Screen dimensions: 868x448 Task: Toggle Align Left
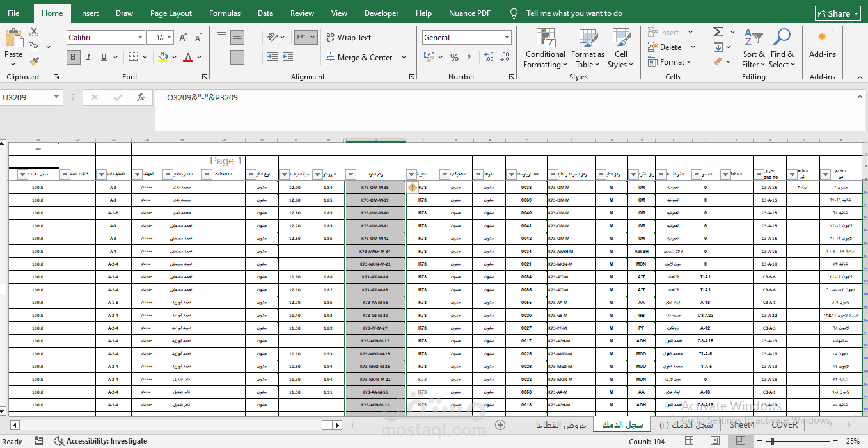tap(222, 58)
